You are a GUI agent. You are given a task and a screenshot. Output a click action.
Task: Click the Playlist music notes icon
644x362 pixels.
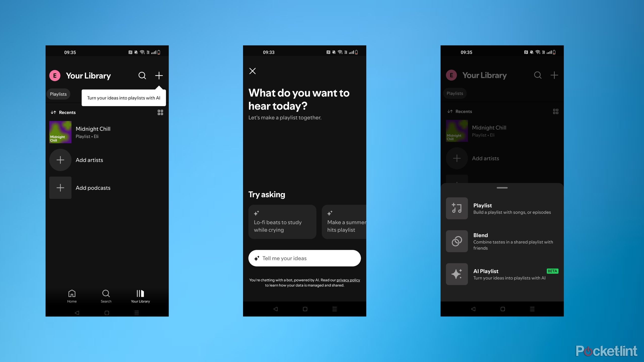tap(457, 208)
